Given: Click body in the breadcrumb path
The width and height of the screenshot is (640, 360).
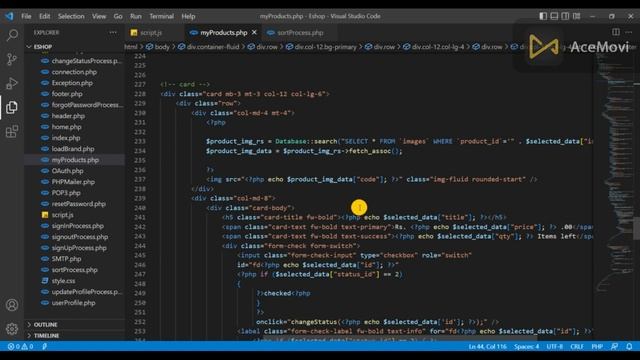Looking at the screenshot, I should tap(158, 47).
